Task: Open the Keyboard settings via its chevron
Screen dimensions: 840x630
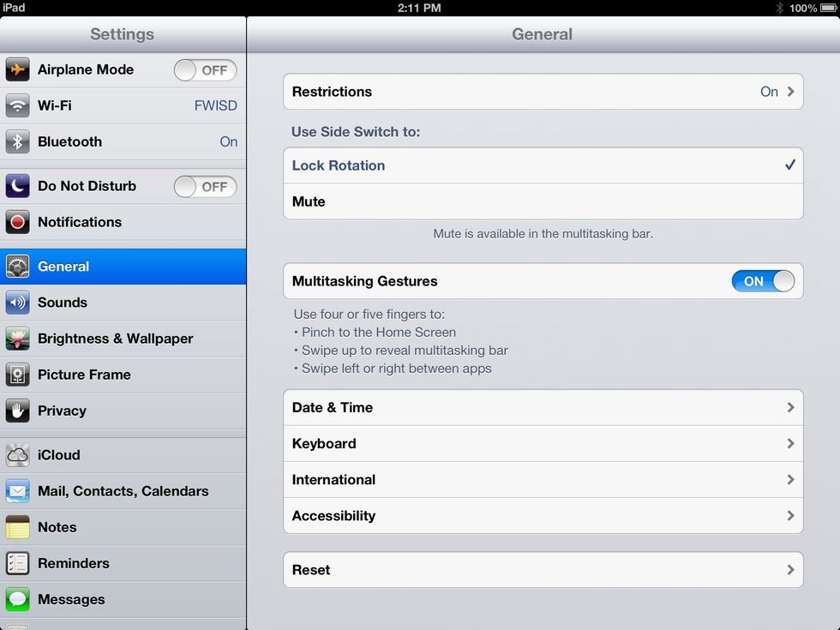Action: 790,443
